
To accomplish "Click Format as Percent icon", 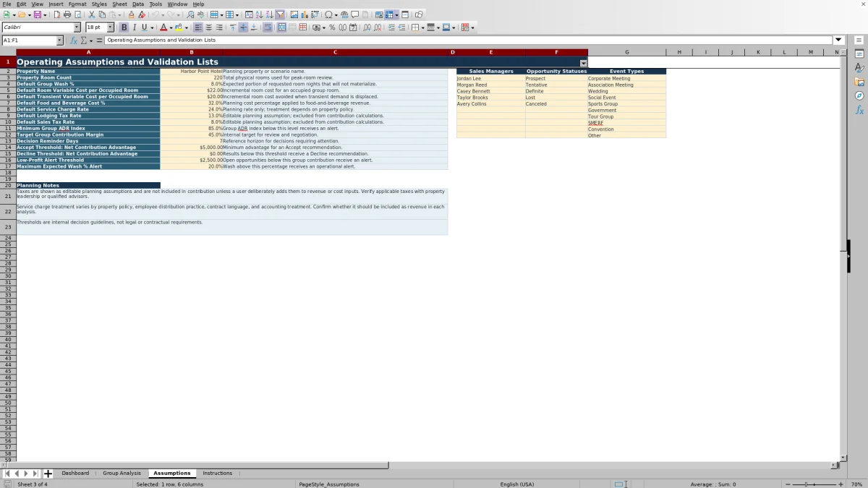I will pyautogui.click(x=332, y=27).
